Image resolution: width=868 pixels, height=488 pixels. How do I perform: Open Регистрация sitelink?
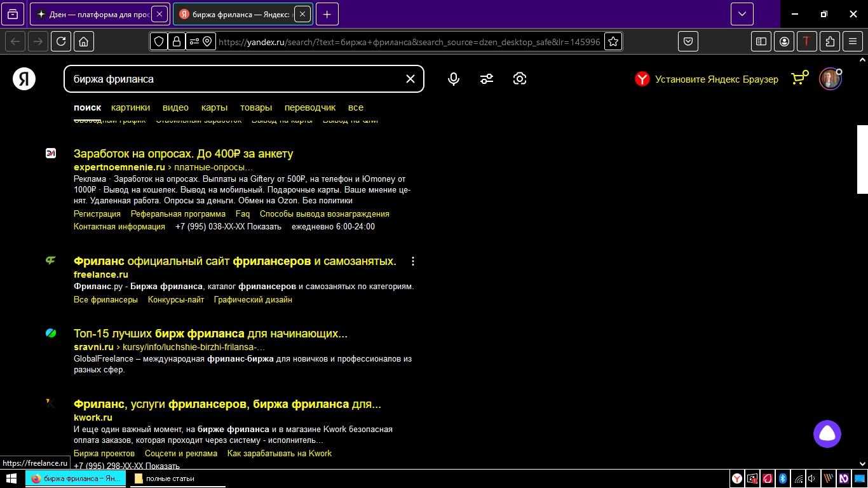click(97, 214)
